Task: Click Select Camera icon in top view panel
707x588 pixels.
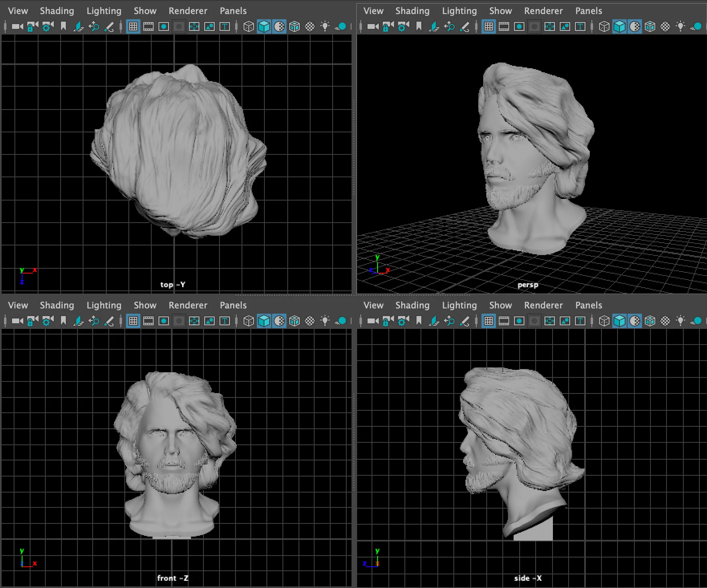Action: (x=17, y=27)
